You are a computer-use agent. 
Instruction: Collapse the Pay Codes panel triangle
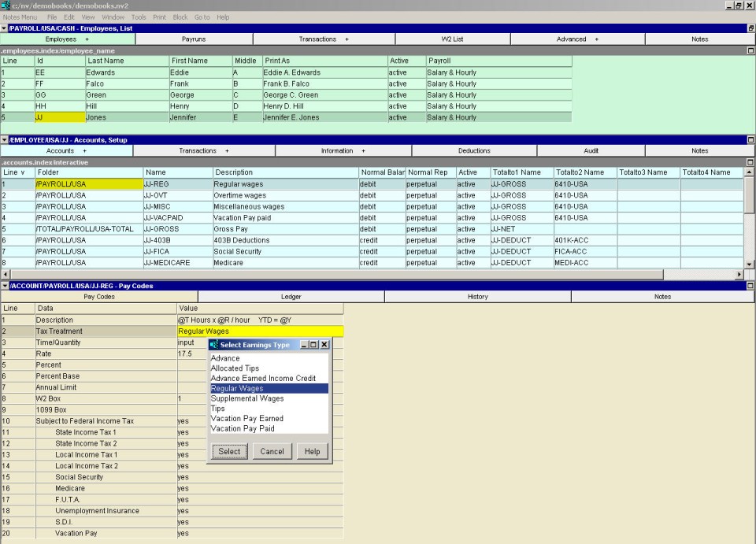tap(4, 286)
